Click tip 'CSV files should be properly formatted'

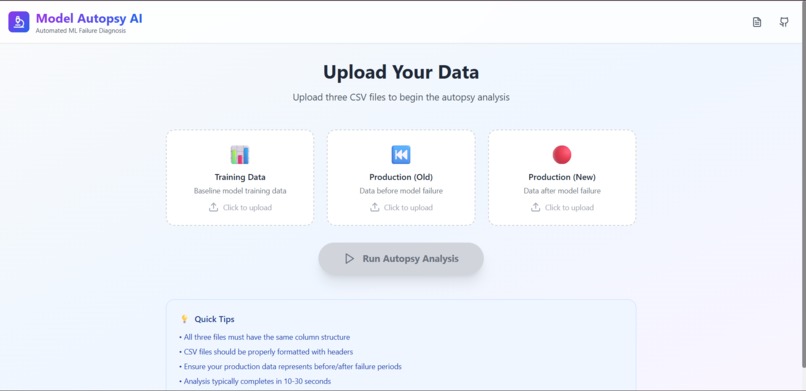(x=266, y=352)
